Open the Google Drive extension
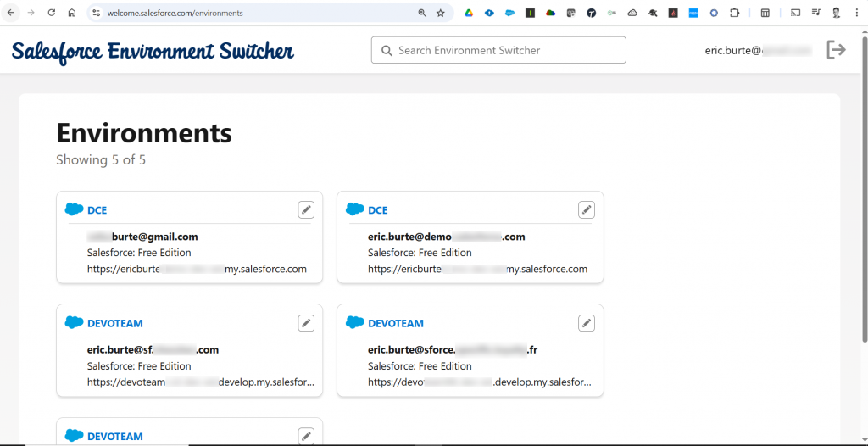 (x=469, y=13)
